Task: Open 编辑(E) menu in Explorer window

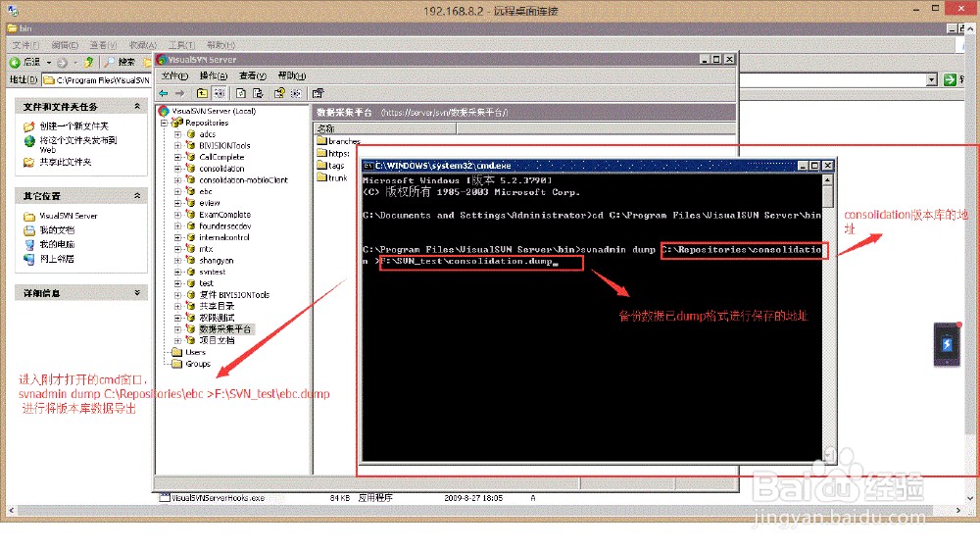Action: point(65,45)
